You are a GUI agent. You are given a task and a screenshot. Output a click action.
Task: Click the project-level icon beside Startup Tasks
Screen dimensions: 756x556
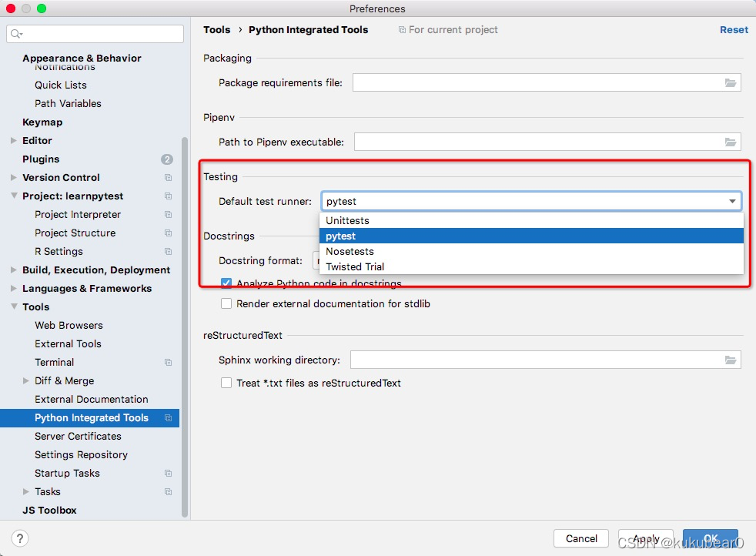[168, 473]
